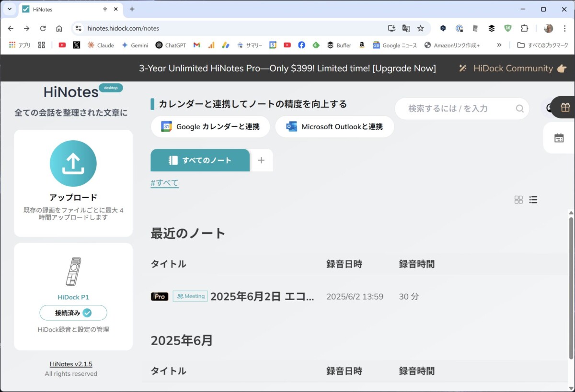The image size is (575, 392).
Task: Open the サマリー bookmark
Action: (250, 45)
